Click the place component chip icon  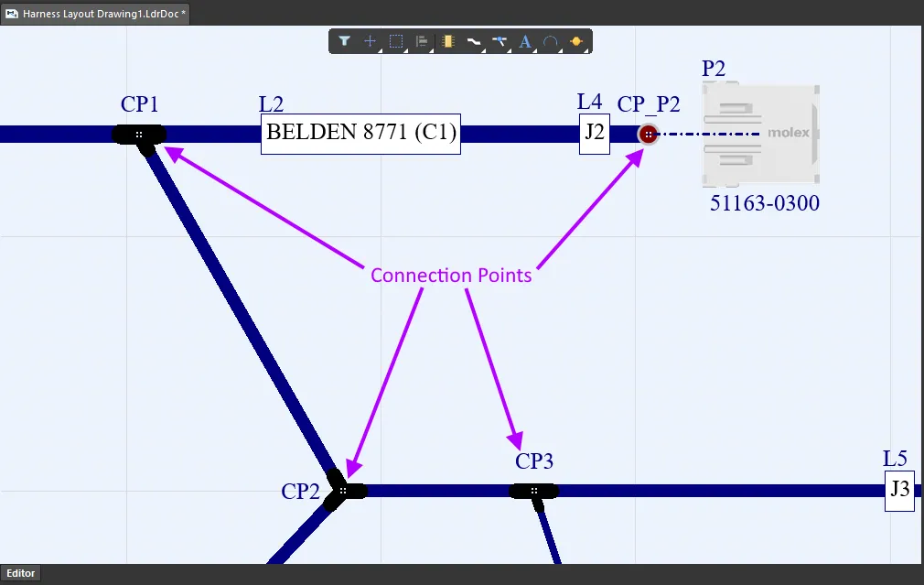click(x=447, y=41)
